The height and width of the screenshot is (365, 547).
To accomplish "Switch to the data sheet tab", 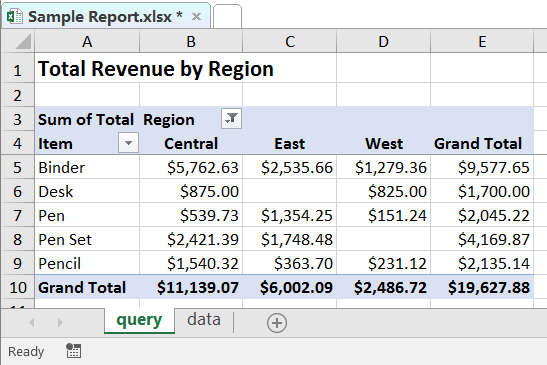I will (204, 320).
